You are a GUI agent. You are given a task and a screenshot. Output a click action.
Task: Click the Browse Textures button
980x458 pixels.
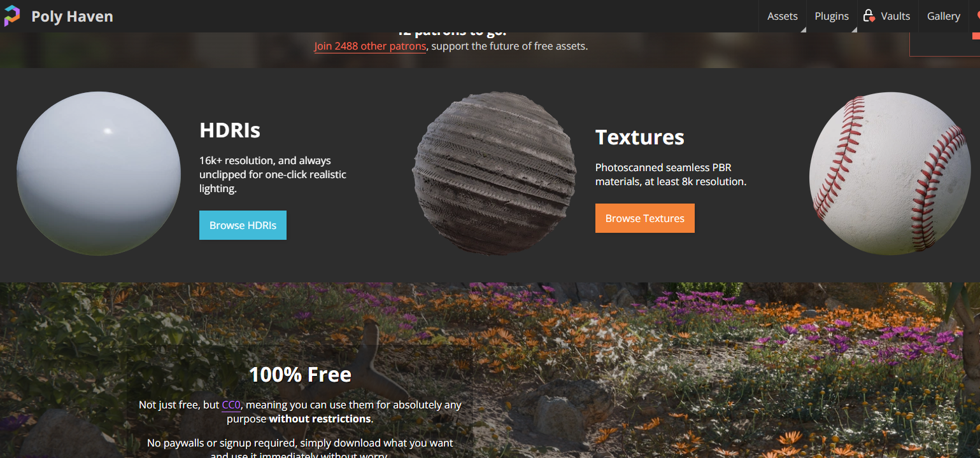pos(644,218)
